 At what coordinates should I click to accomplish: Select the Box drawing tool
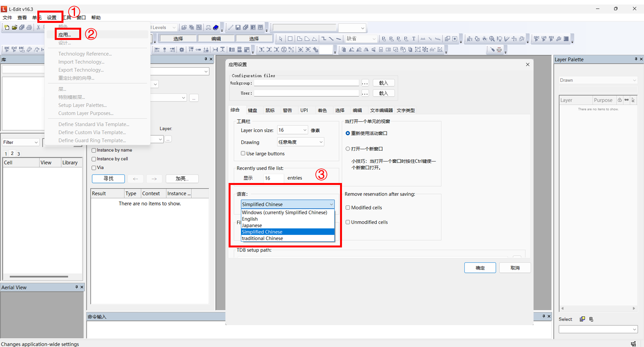290,39
